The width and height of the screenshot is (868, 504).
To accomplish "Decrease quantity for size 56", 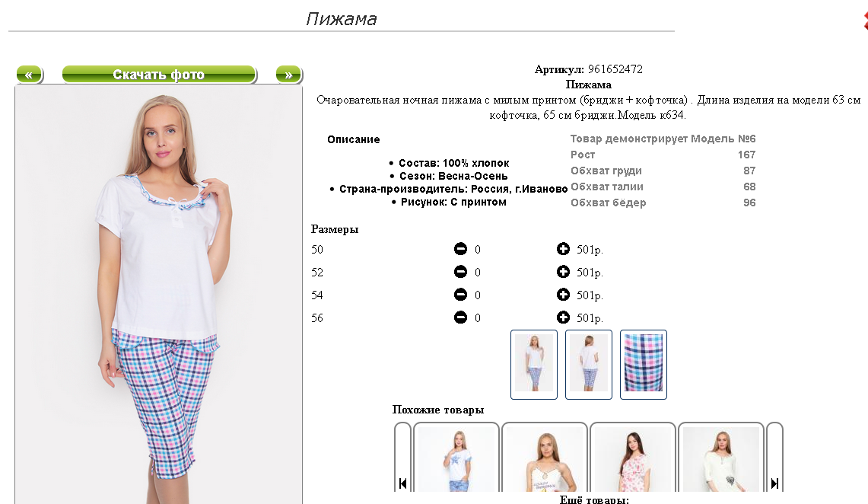I will [460, 317].
